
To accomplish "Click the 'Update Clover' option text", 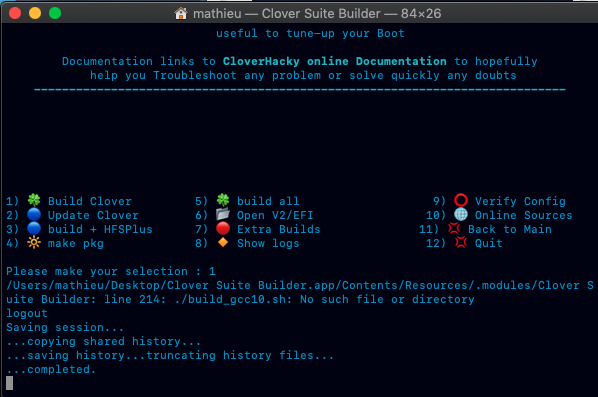I will click(x=93, y=215).
